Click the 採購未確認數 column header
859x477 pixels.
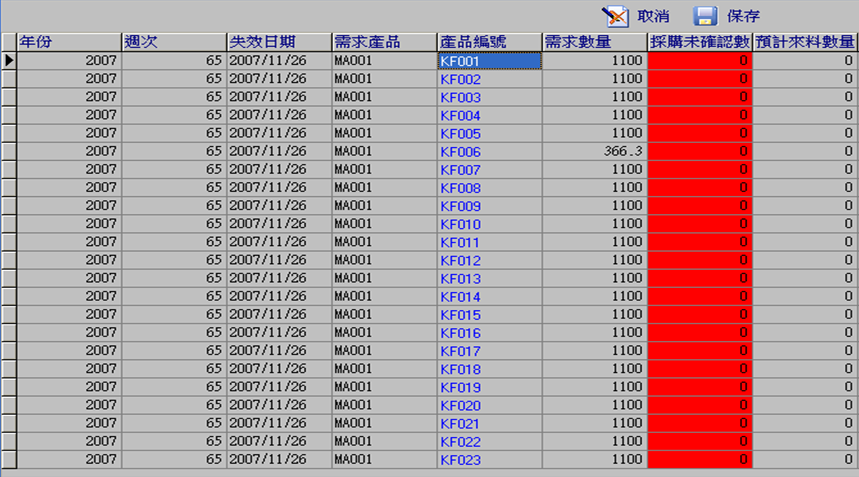coord(700,42)
